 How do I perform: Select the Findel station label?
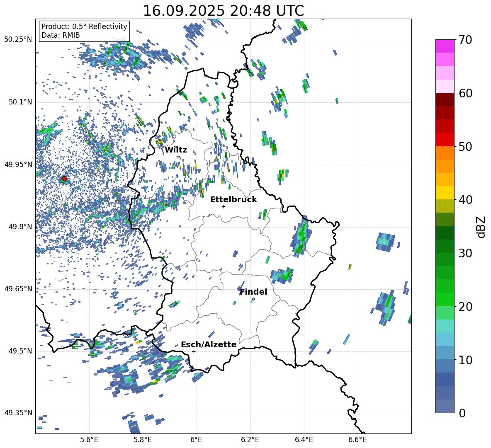[253, 292]
